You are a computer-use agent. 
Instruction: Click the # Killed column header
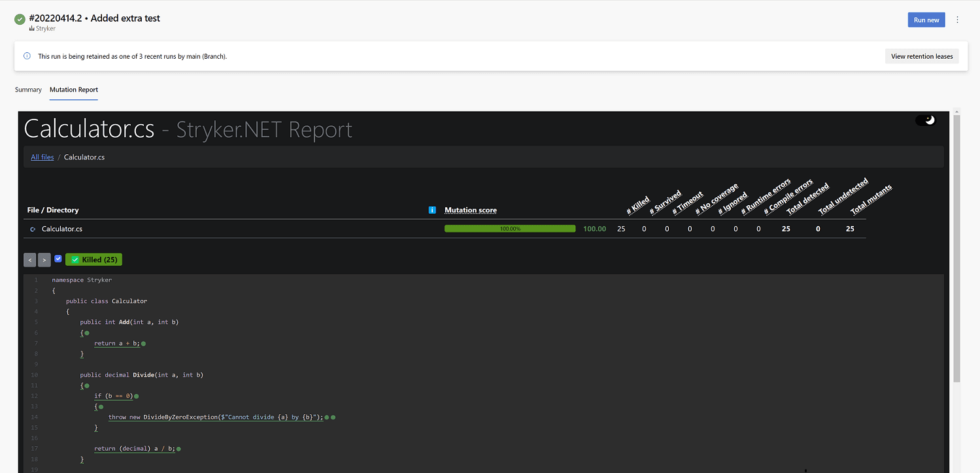(639, 205)
